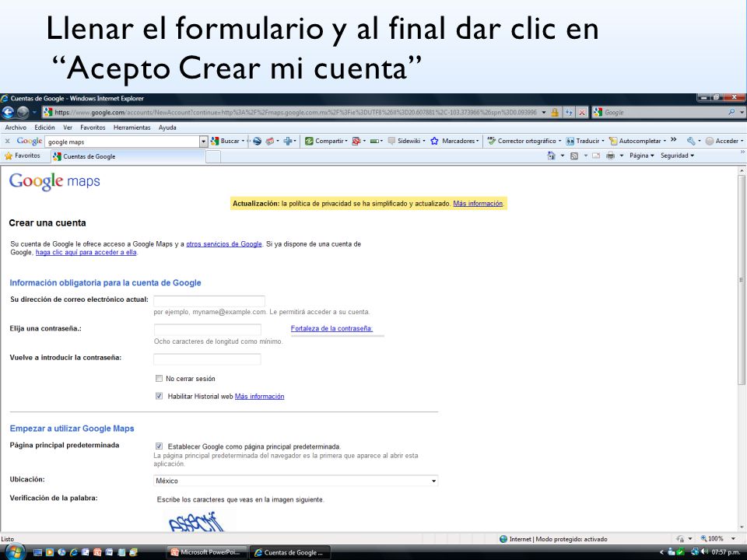Click the Fortaleza de la contraseña link
Image resolution: width=747 pixels, height=560 pixels.
pos(331,328)
